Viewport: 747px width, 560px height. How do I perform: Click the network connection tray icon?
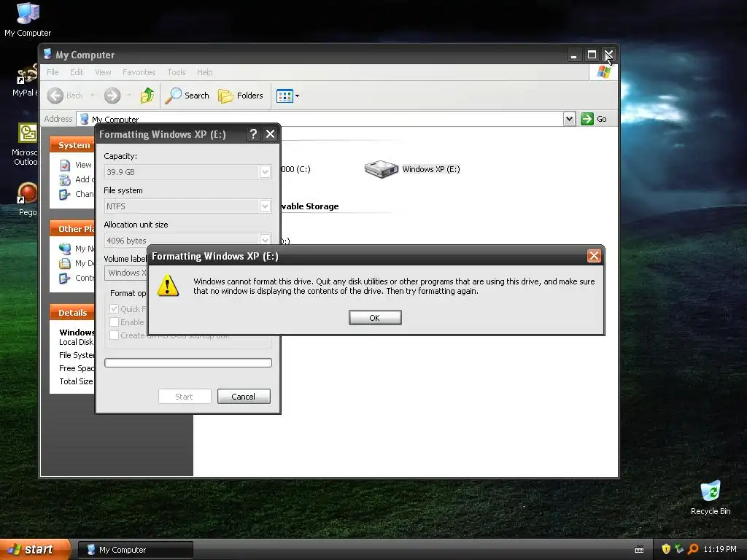point(679,549)
